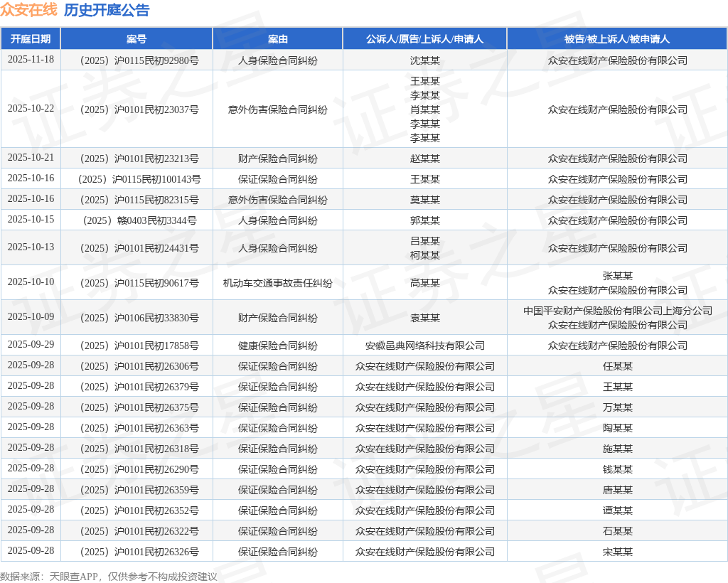Click defendant 任某某
Image resolution: width=728 pixels, height=583 pixels.
pos(618,366)
